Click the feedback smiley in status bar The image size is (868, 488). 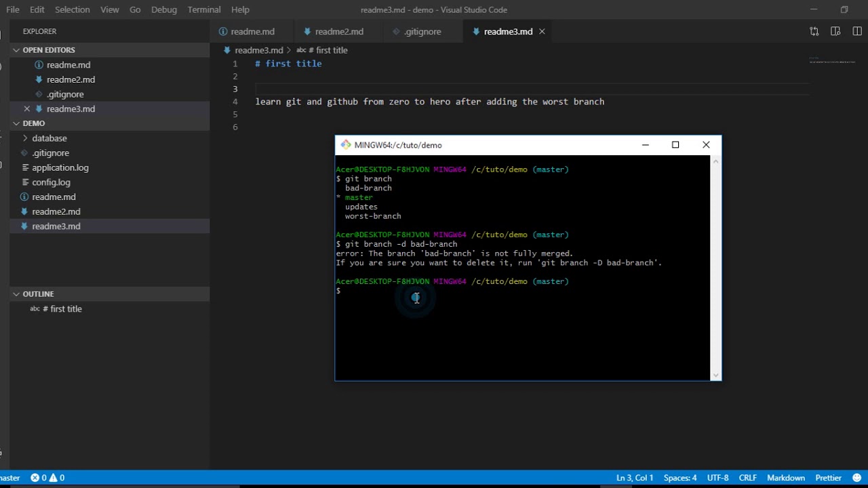click(x=857, y=478)
